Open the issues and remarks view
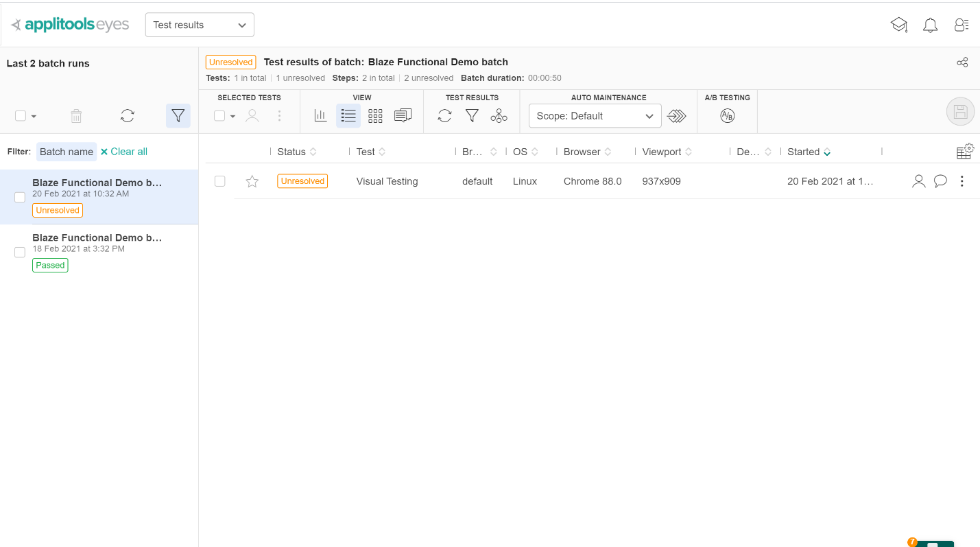 (x=403, y=116)
